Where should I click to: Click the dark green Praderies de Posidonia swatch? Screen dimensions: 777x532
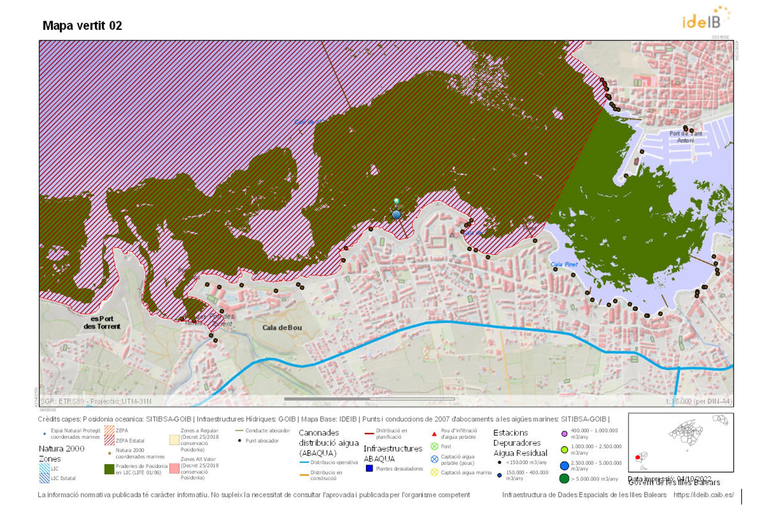pos(109,469)
